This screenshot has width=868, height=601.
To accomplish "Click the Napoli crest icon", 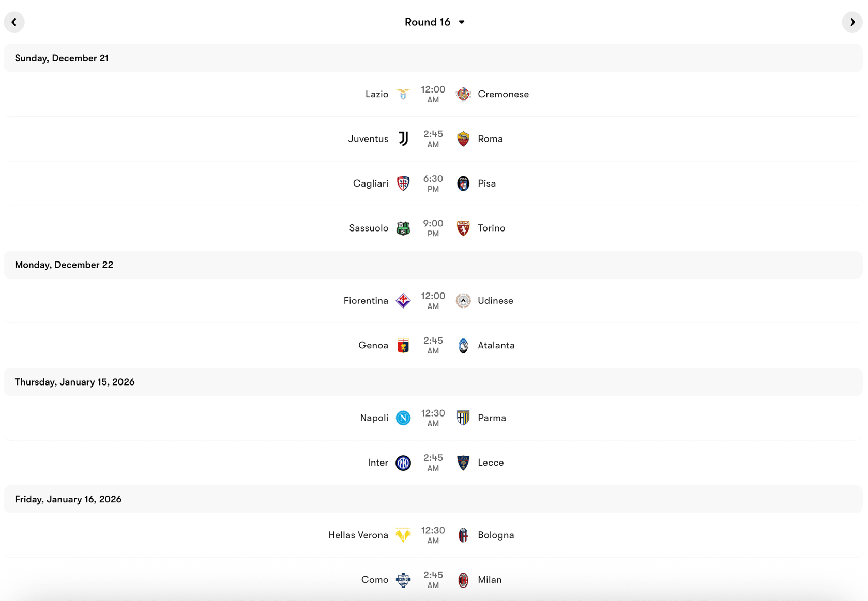I will pyautogui.click(x=403, y=418).
